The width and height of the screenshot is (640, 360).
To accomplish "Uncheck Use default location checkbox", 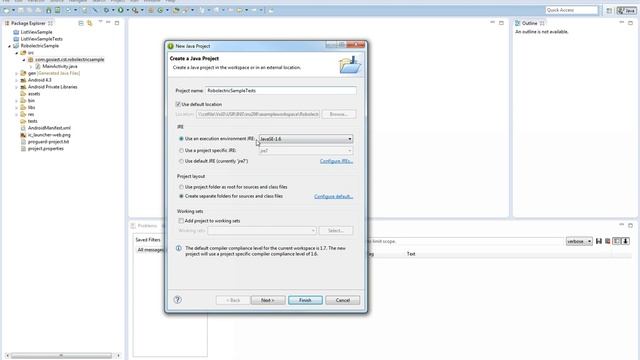I will (x=178, y=104).
